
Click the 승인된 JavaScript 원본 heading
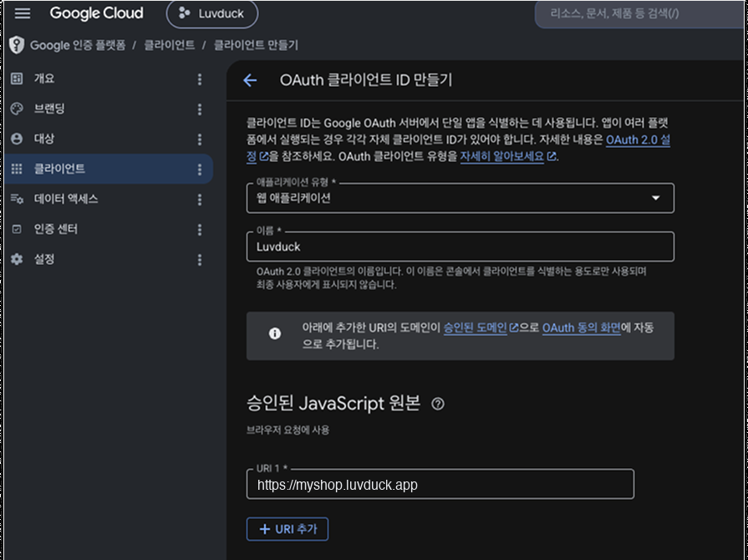[x=333, y=404]
